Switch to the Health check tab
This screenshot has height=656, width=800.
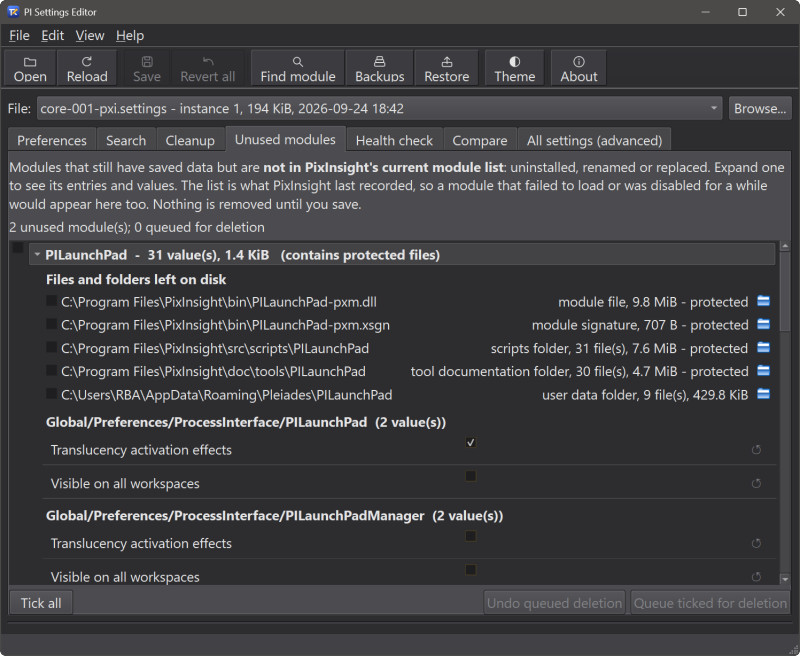coord(394,140)
